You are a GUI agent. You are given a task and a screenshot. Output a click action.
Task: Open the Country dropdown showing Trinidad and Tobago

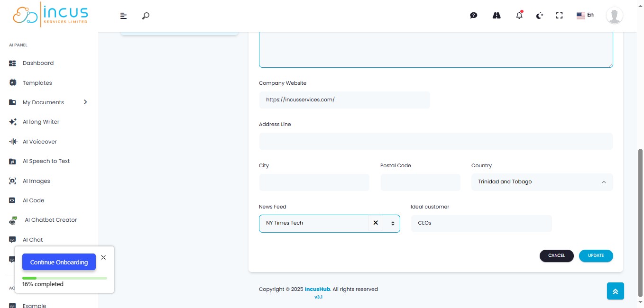tap(542, 182)
